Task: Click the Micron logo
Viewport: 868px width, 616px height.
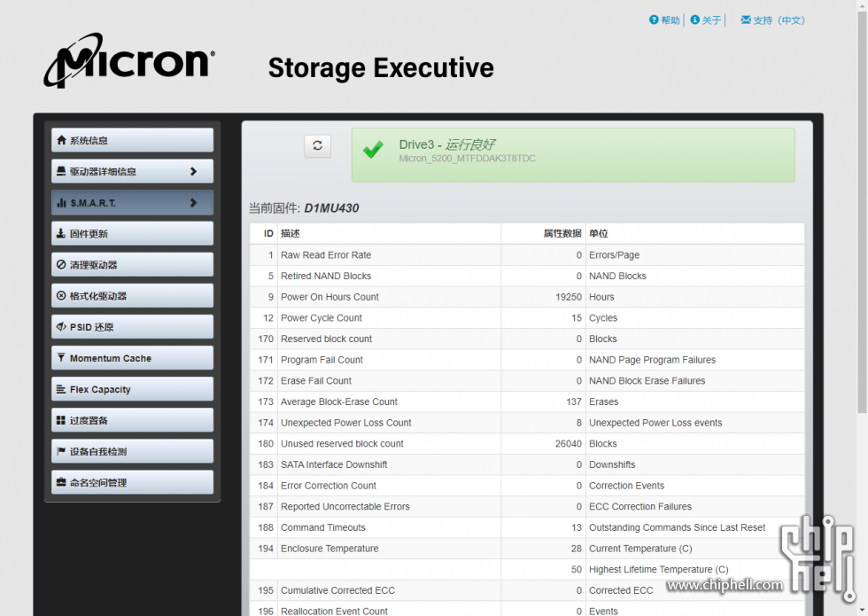Action: pyautogui.click(x=129, y=60)
